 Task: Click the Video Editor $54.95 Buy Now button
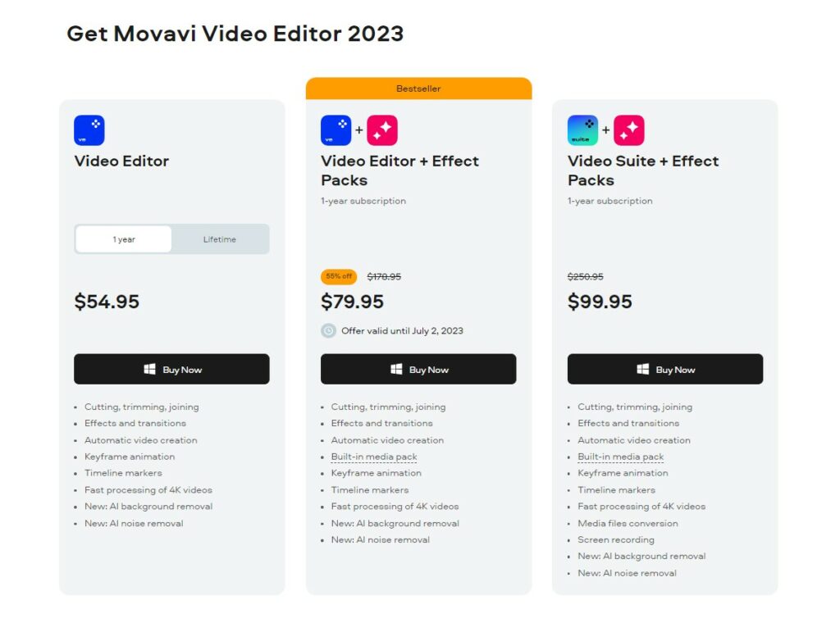point(171,369)
